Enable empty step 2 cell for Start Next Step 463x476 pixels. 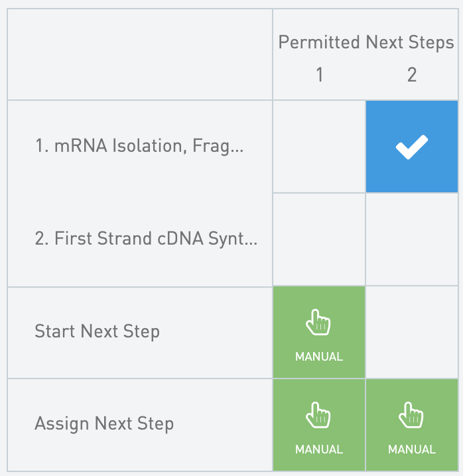pos(411,332)
